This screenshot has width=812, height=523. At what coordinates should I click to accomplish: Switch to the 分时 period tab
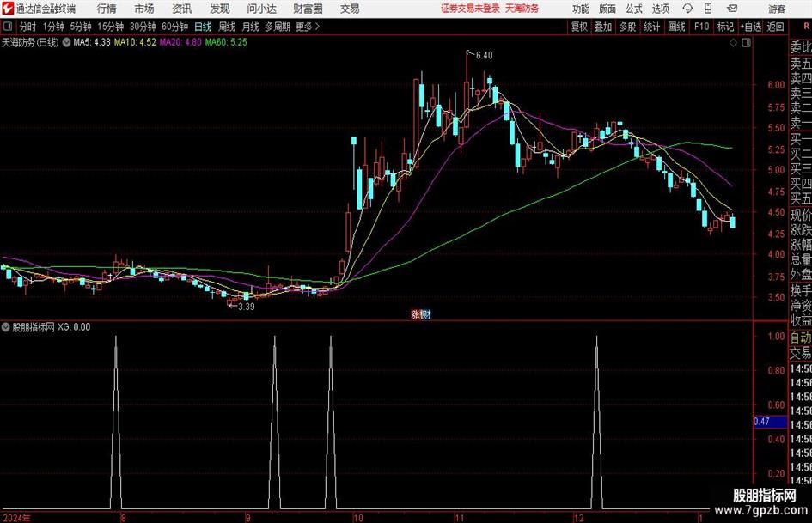(x=28, y=27)
